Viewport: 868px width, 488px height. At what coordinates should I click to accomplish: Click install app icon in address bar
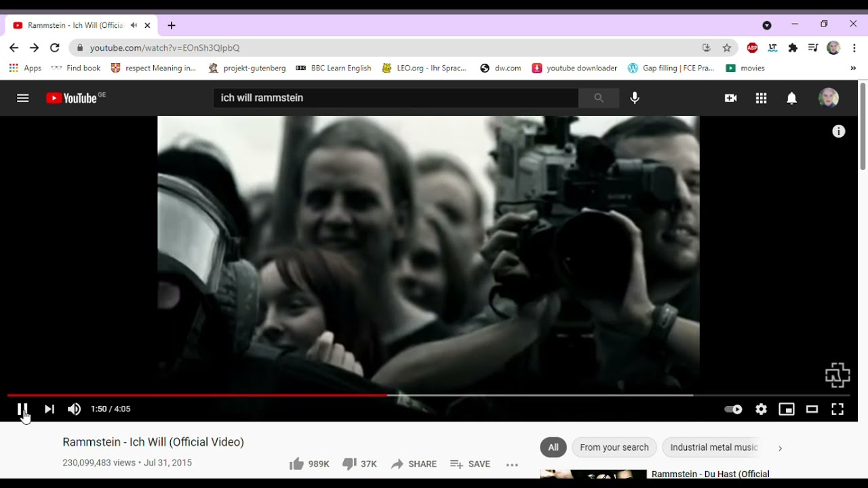[707, 47]
